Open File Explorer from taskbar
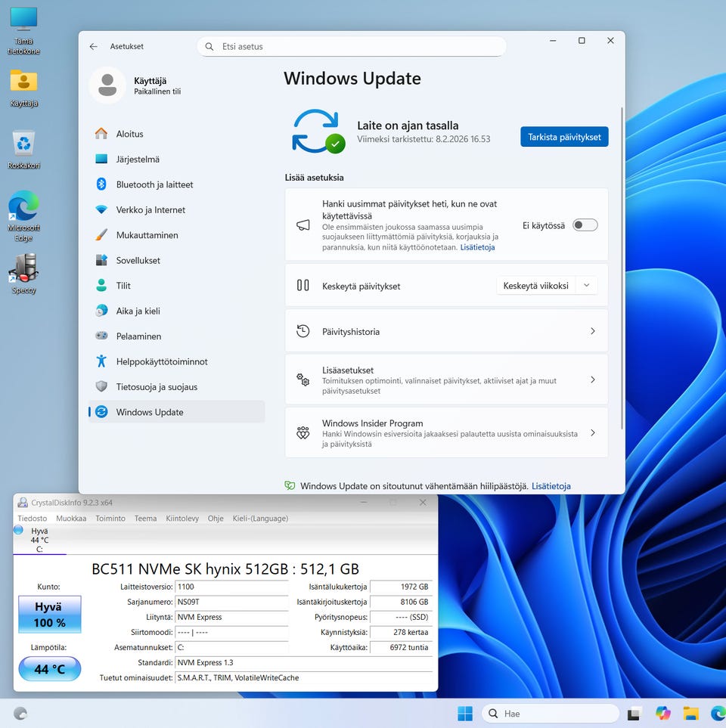The image size is (726, 728). point(690,713)
